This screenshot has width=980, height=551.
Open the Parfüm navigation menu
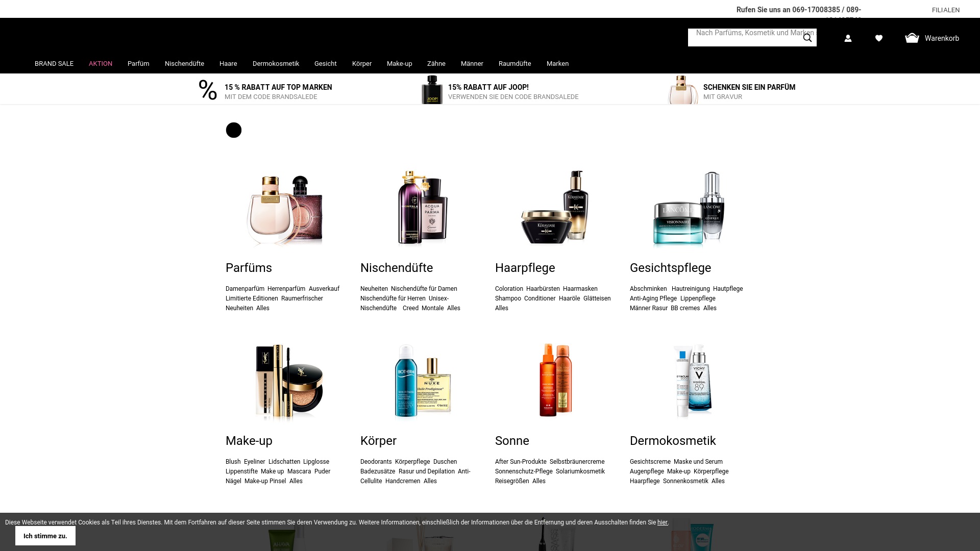(x=138, y=64)
